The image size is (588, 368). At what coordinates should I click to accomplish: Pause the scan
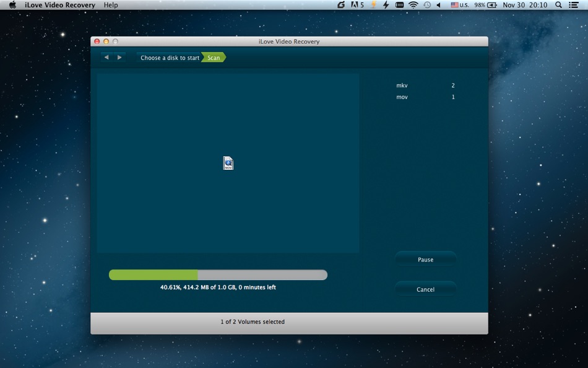tap(425, 260)
